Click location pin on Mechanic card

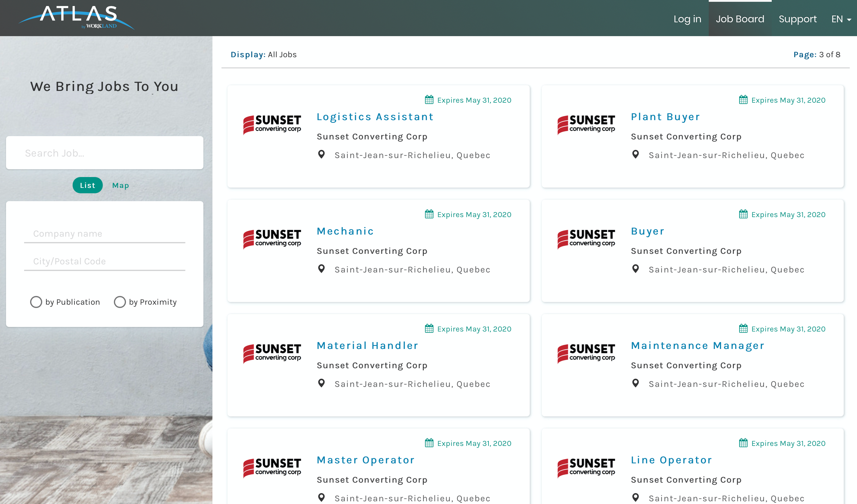pos(321,269)
